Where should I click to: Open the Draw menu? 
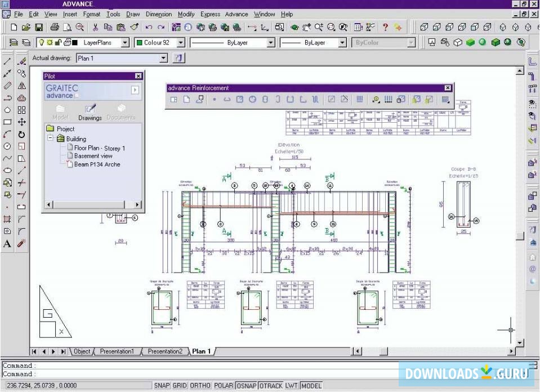(x=133, y=14)
